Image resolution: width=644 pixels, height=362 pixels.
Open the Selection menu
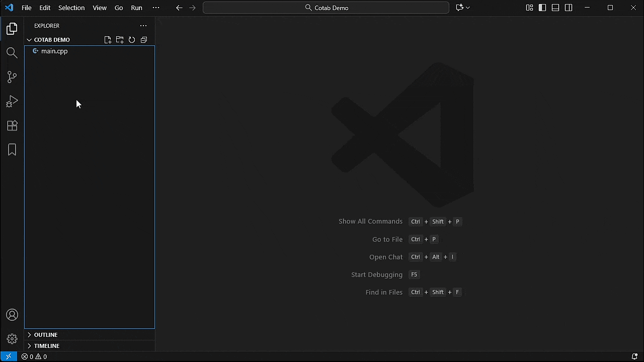click(x=71, y=8)
